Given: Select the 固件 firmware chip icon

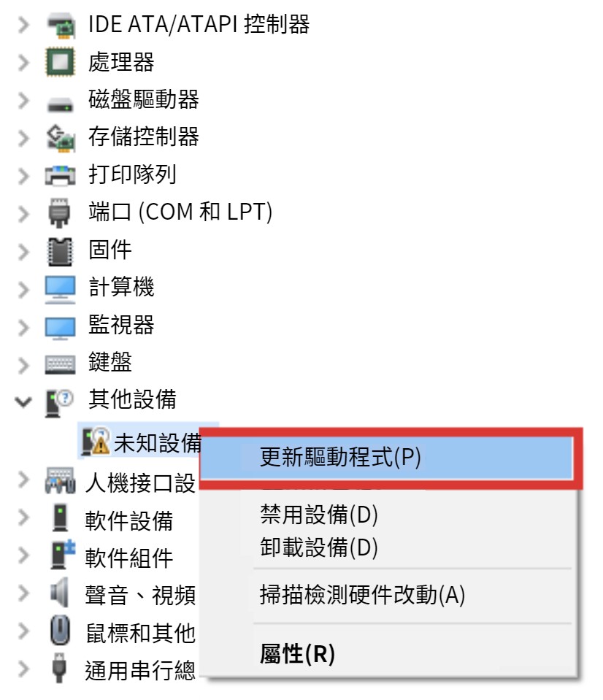Looking at the screenshot, I should (x=60, y=251).
